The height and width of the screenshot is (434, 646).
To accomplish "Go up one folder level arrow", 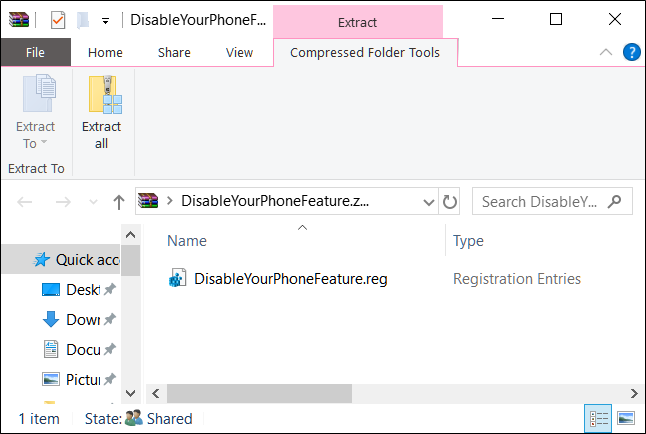I will (x=119, y=201).
